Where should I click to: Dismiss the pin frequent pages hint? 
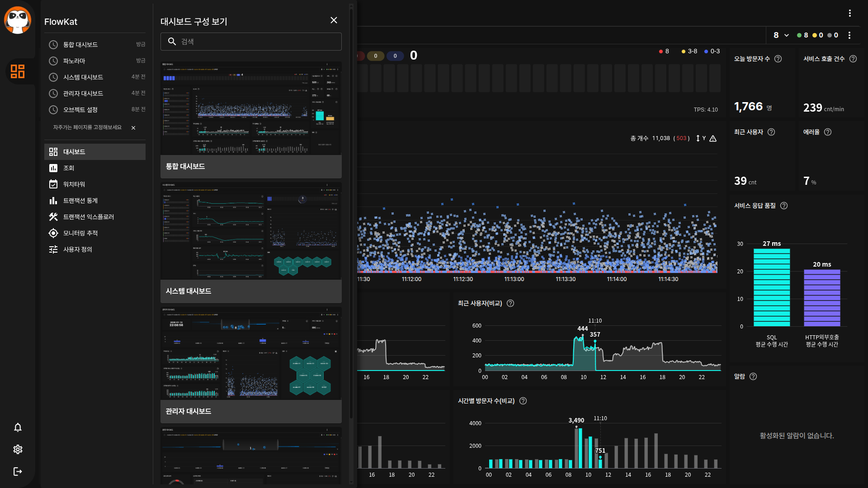point(133,128)
